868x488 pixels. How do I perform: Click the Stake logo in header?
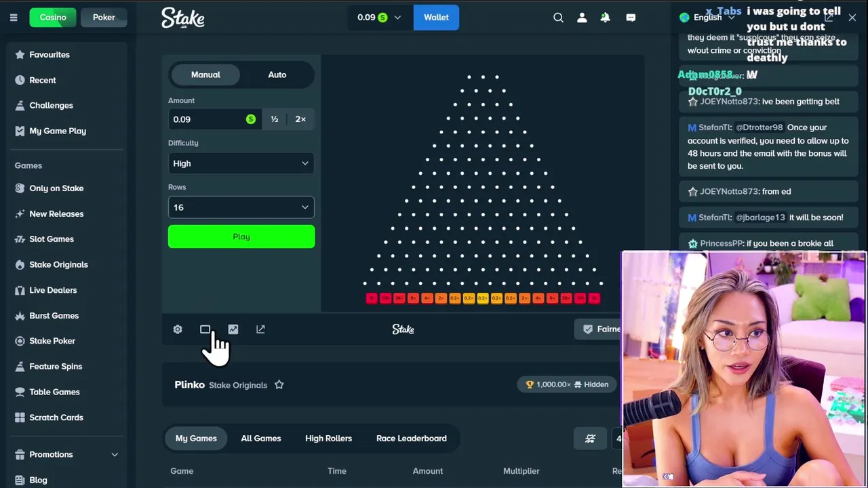183,18
